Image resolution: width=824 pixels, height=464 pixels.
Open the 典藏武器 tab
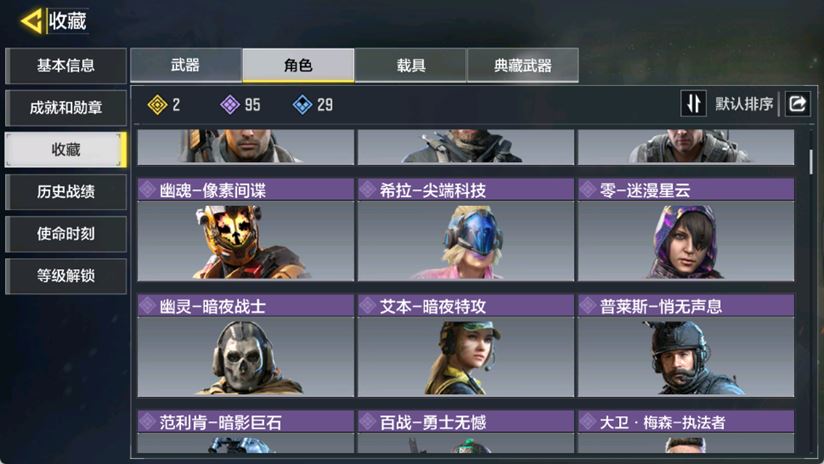(523, 65)
